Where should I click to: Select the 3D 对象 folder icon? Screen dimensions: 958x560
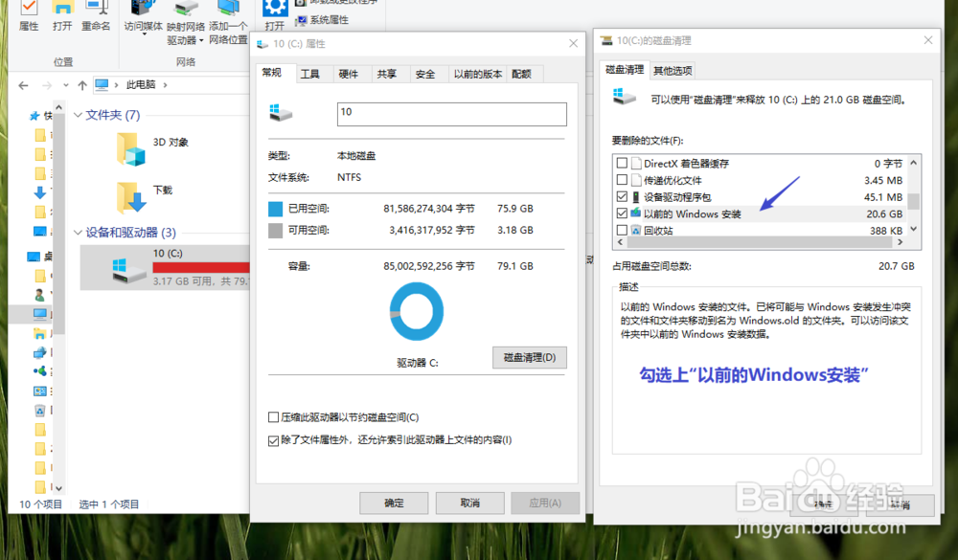130,149
